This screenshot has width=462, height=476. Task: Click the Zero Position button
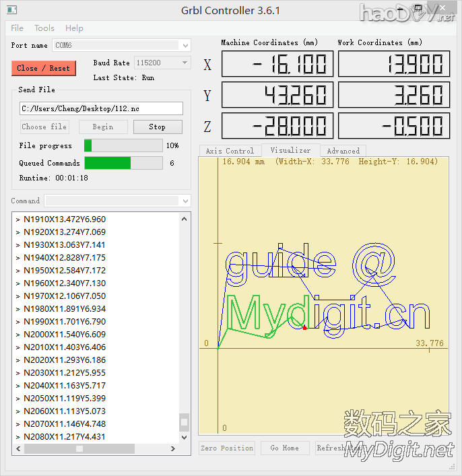228,448
